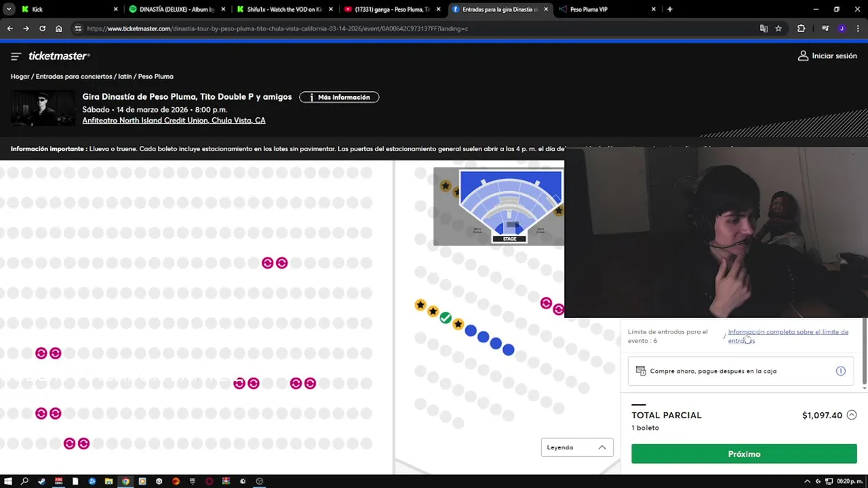Viewport: 868px width, 488px height.
Task: Open a new tab with the plus button
Action: pos(669,9)
